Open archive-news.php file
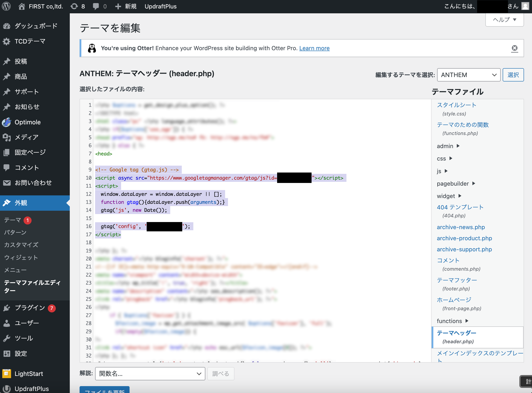532x393 pixels. tap(461, 227)
